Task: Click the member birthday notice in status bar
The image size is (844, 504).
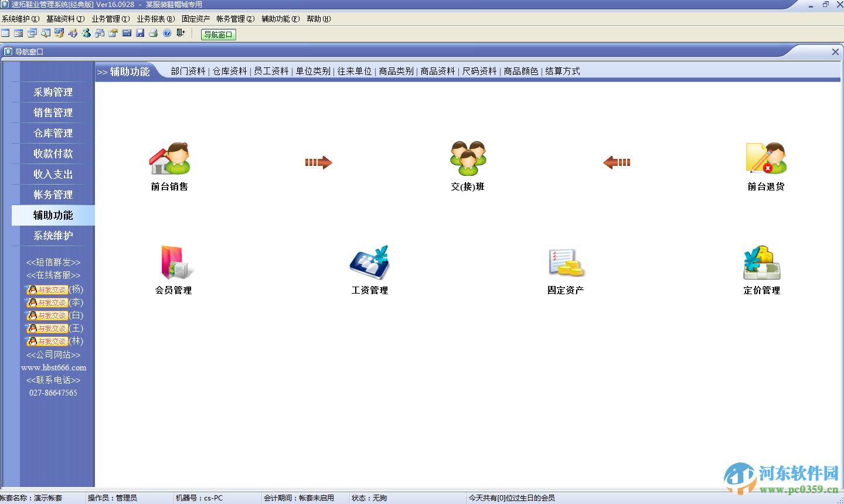Action: pos(512,498)
